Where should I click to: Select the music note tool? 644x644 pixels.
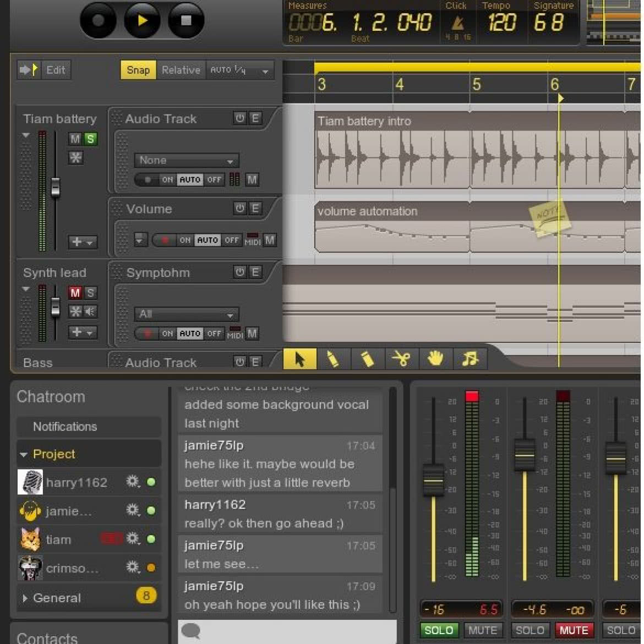click(x=470, y=359)
